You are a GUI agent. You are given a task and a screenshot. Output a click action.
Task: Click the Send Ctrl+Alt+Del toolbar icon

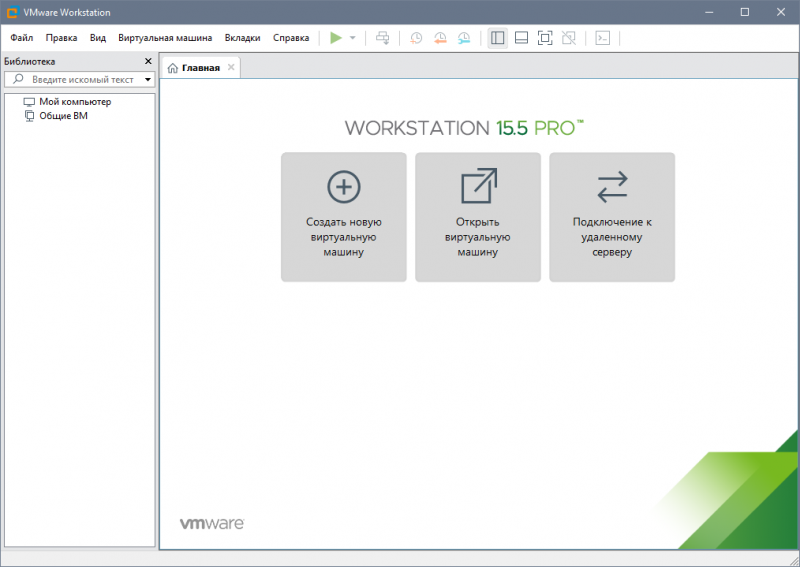pyautogui.click(x=382, y=38)
